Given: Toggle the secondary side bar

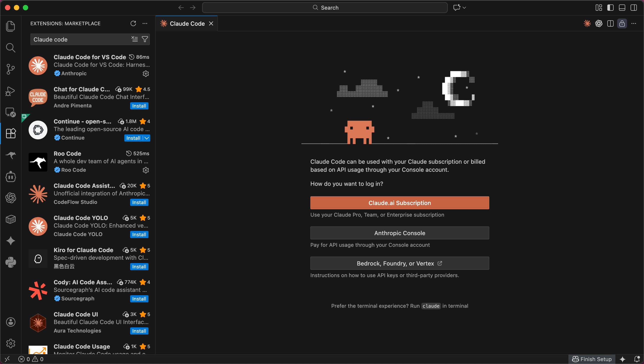Looking at the screenshot, I should coord(634,8).
